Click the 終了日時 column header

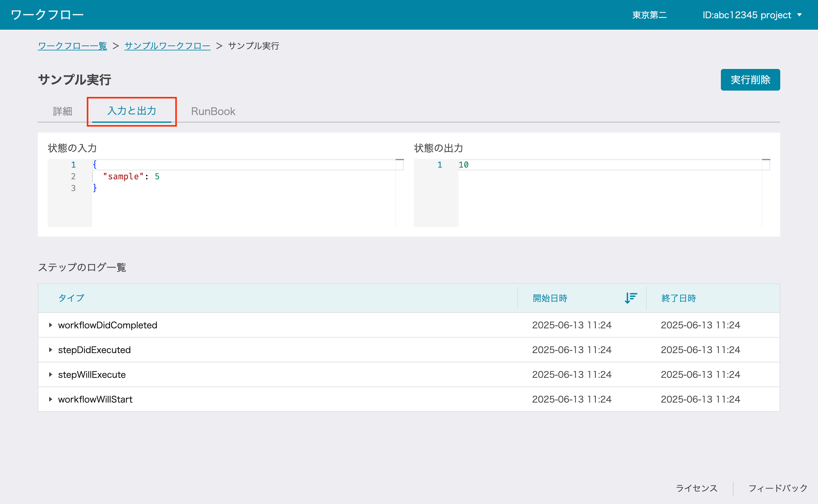pyautogui.click(x=678, y=298)
